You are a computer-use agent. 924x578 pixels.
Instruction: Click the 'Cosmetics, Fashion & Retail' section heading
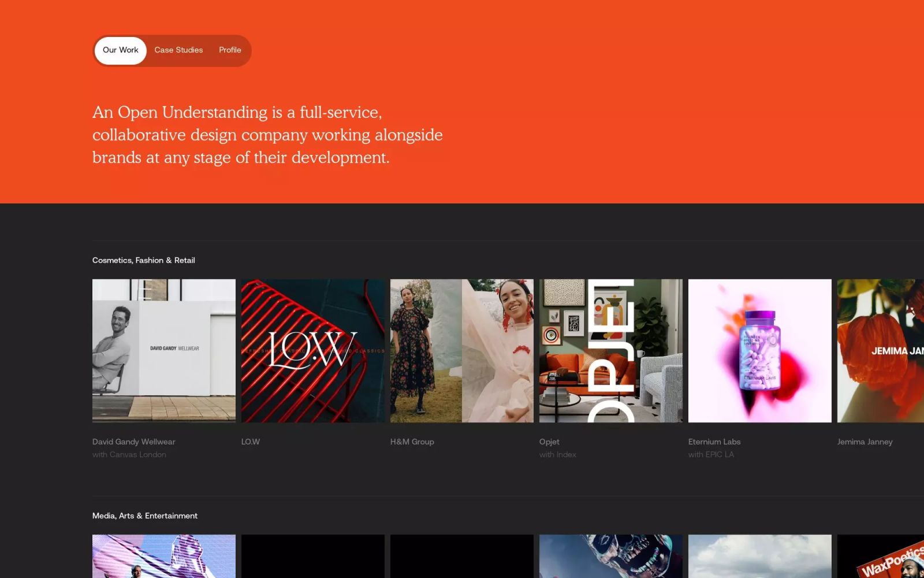pos(144,260)
